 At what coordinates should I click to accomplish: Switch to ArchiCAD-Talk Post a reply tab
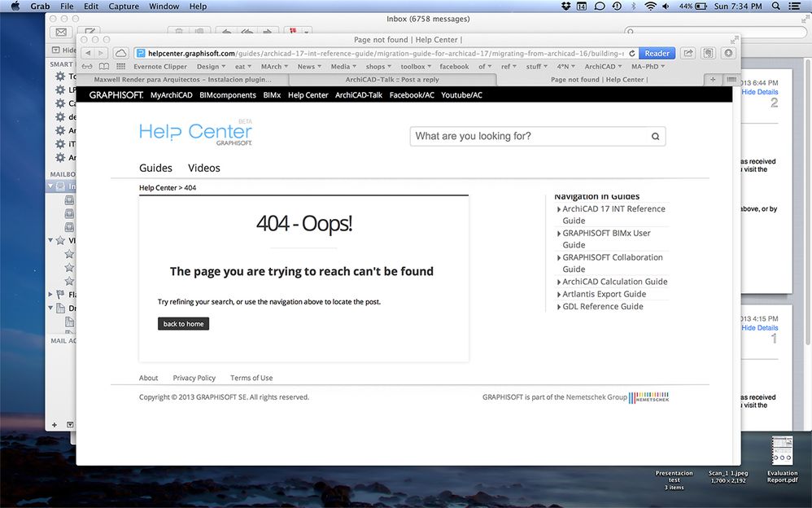pyautogui.click(x=392, y=79)
